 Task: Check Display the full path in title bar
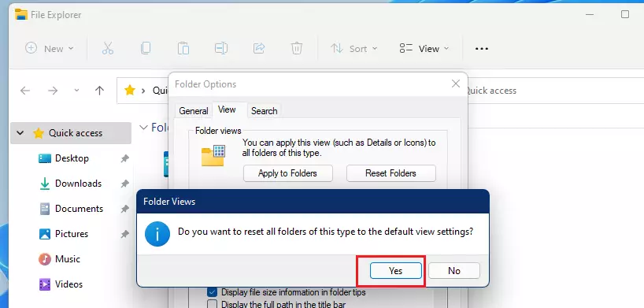212,305
